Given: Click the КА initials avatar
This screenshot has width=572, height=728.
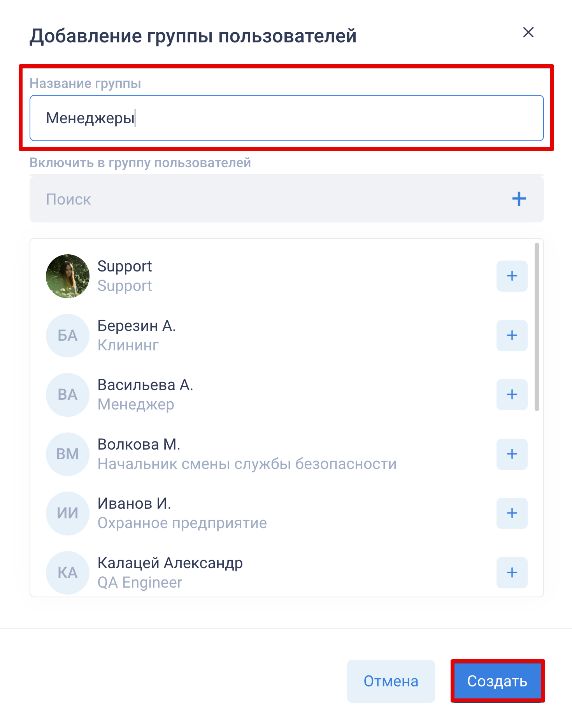Looking at the screenshot, I should tap(68, 572).
